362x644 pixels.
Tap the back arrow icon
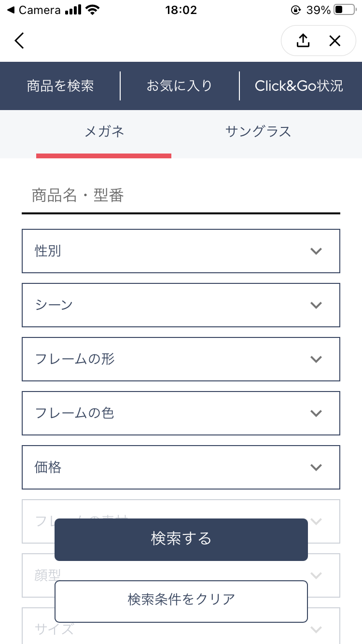click(19, 41)
